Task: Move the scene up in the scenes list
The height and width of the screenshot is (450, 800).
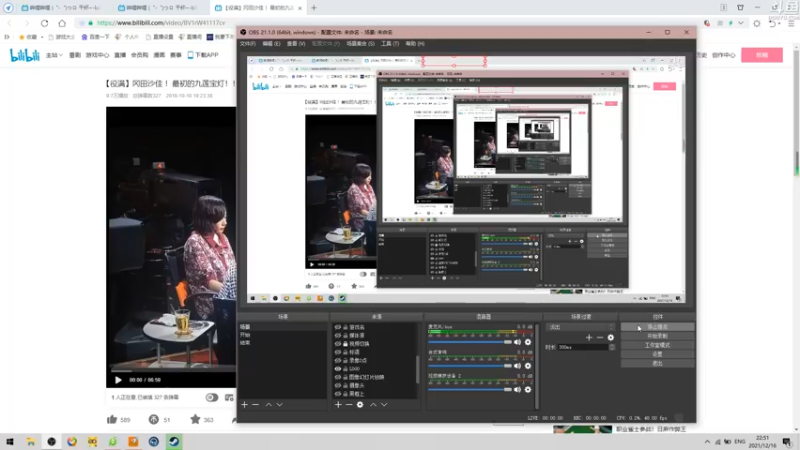Action: click(x=268, y=405)
